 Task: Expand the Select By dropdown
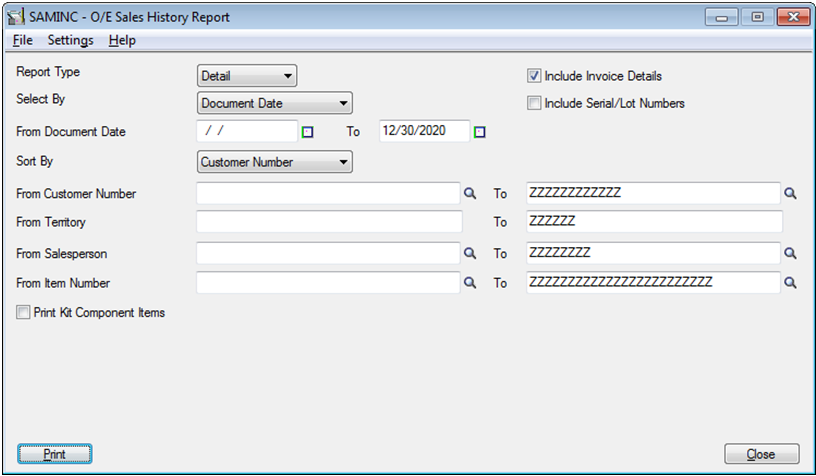pos(275,103)
